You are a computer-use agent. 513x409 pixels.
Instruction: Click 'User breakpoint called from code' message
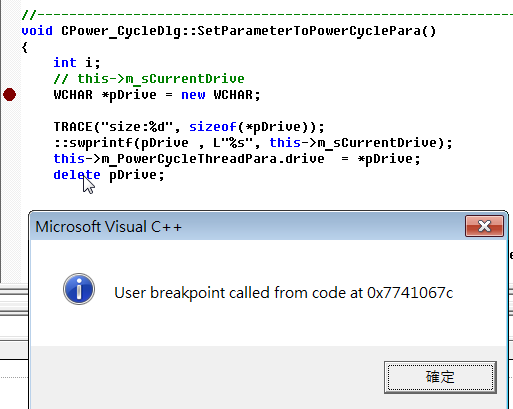[284, 293]
